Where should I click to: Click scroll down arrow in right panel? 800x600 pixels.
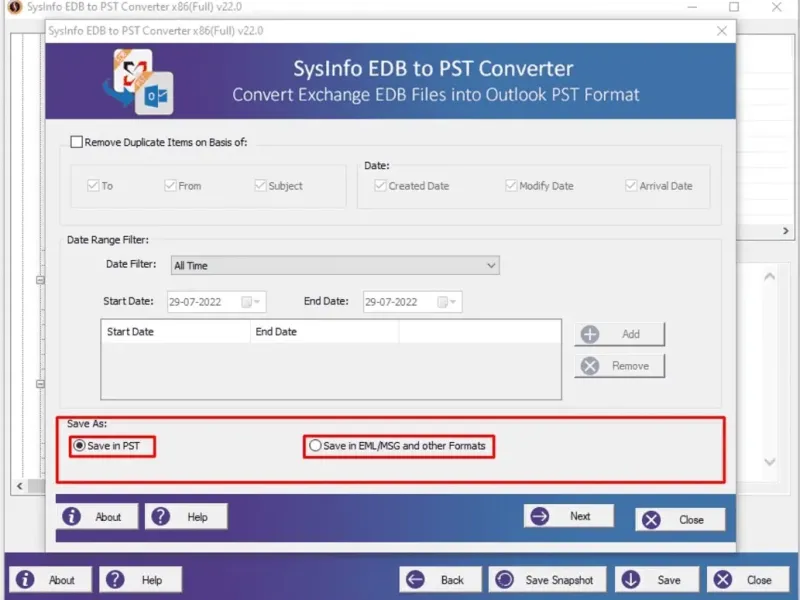click(769, 462)
